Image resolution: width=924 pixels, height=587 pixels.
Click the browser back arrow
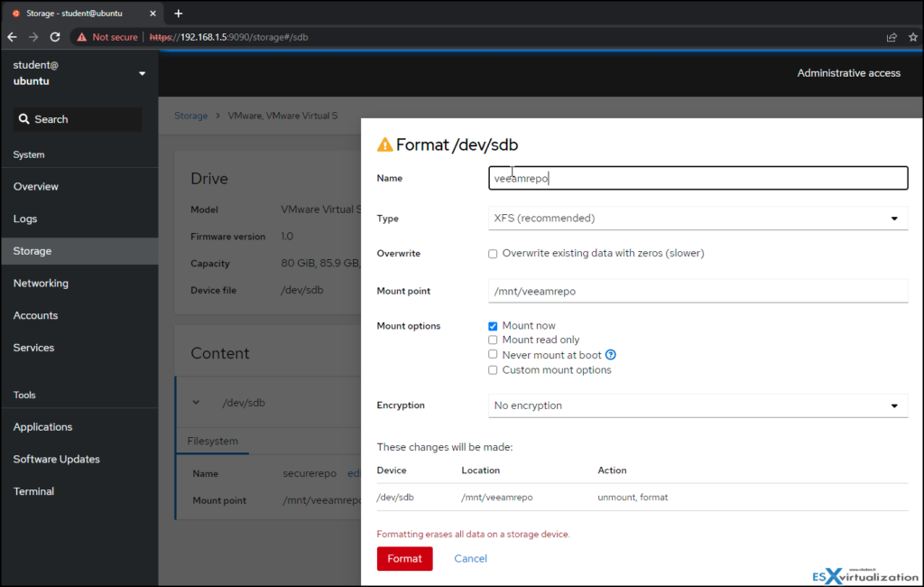[x=11, y=37]
